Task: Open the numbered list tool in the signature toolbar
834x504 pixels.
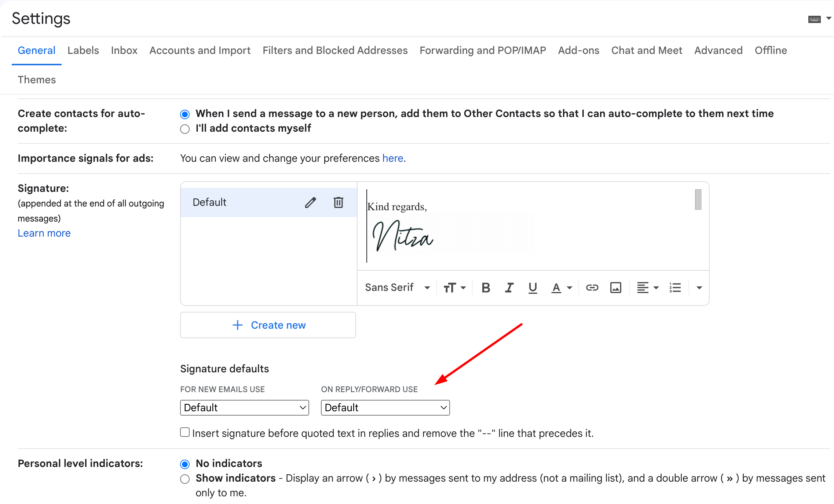Action: pyautogui.click(x=675, y=288)
